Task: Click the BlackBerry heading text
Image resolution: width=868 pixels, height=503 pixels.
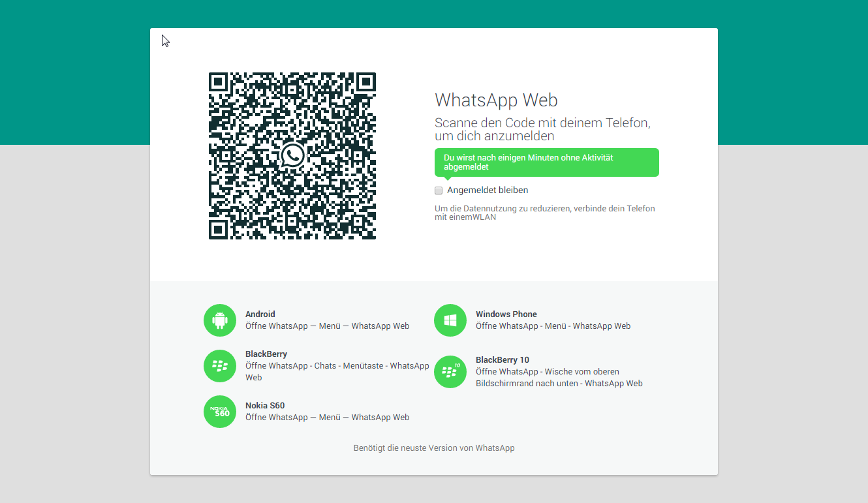Action: pyautogui.click(x=266, y=354)
